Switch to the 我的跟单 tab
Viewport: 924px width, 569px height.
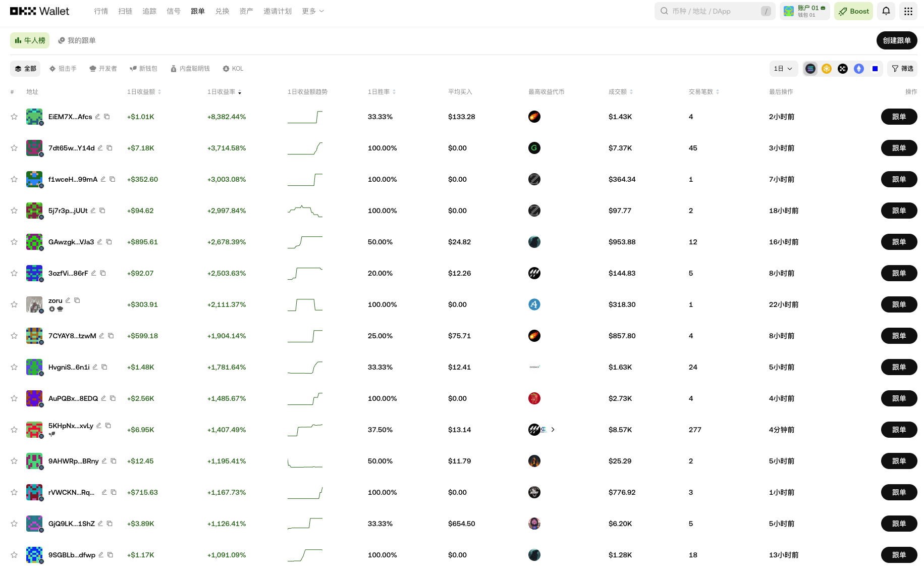[77, 40]
